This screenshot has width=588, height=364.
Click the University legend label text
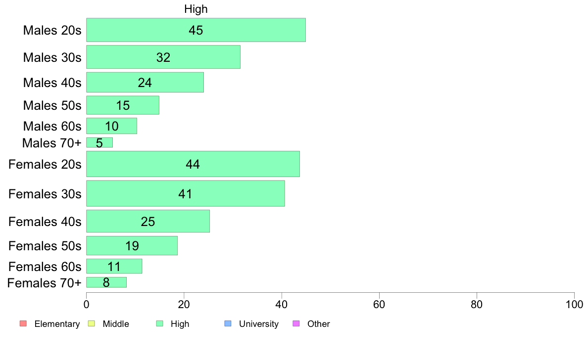[x=259, y=324]
